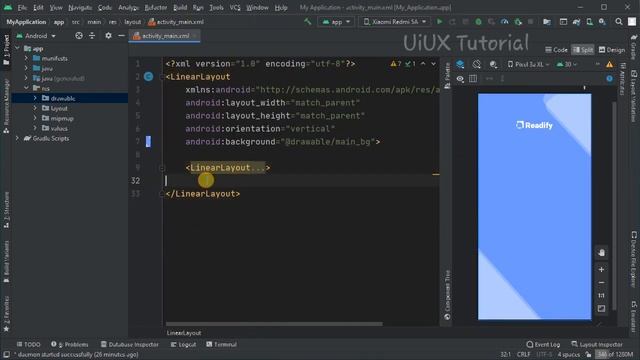Screen dimensions: 640x360
Task: Open the Event Log
Action: [x=543, y=344]
